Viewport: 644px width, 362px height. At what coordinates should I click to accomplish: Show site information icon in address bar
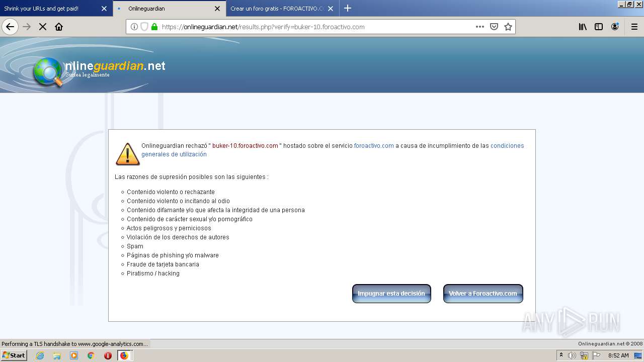pyautogui.click(x=134, y=27)
